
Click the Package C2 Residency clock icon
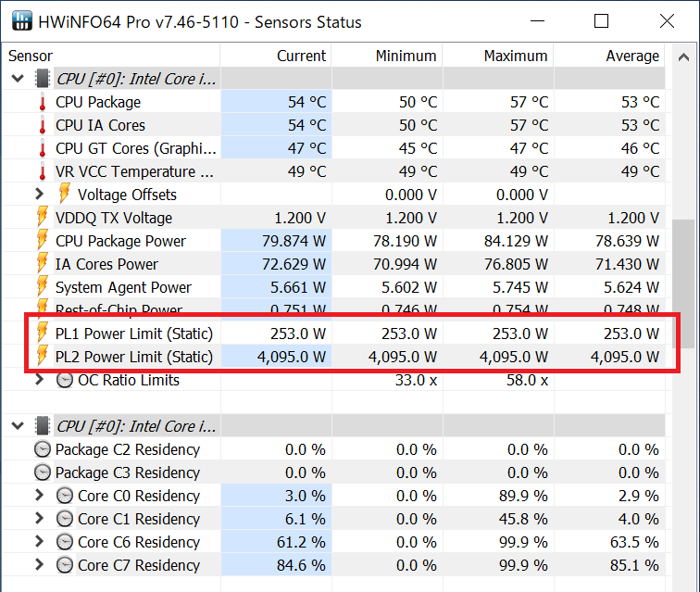click(x=43, y=449)
